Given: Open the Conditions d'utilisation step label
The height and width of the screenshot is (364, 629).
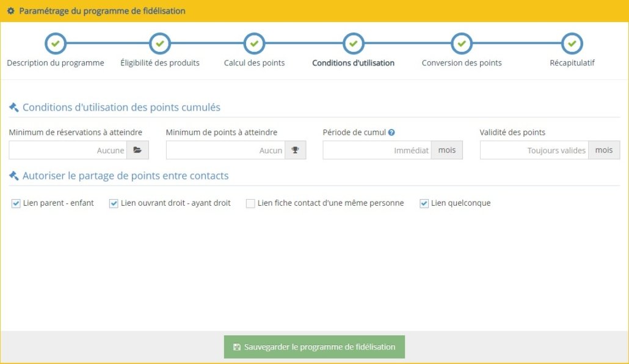Looking at the screenshot, I should pyautogui.click(x=353, y=63).
